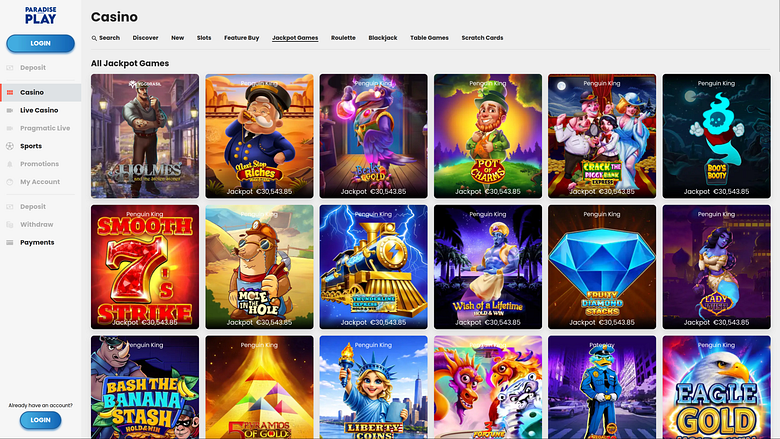780x439 pixels.
Task: Select the Jackpot Games tab
Action: click(x=295, y=38)
